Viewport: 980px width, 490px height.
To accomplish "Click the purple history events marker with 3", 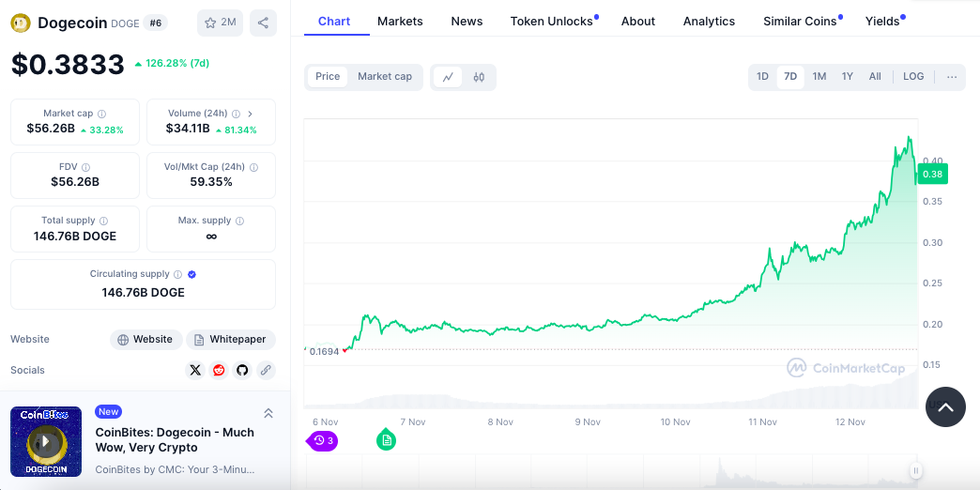I will coord(323,440).
